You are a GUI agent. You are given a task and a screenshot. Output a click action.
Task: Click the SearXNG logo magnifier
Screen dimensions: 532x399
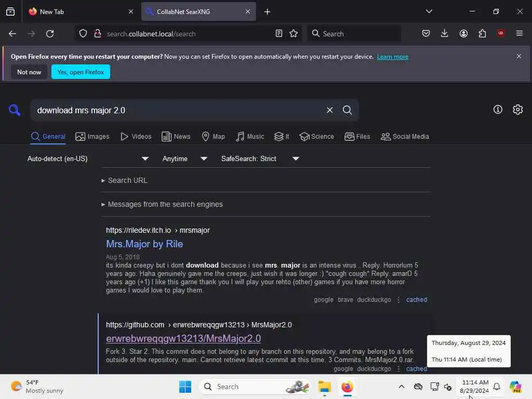click(15, 110)
